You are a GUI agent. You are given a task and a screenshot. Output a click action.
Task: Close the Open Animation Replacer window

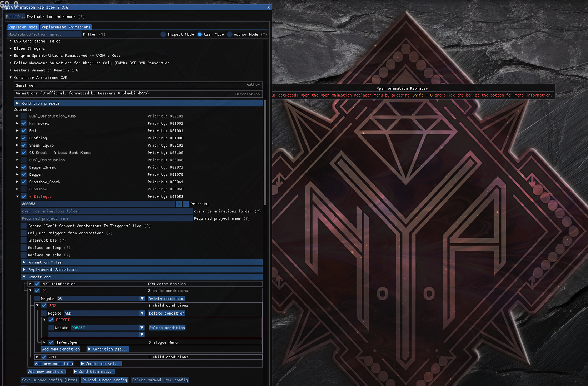[x=269, y=7]
